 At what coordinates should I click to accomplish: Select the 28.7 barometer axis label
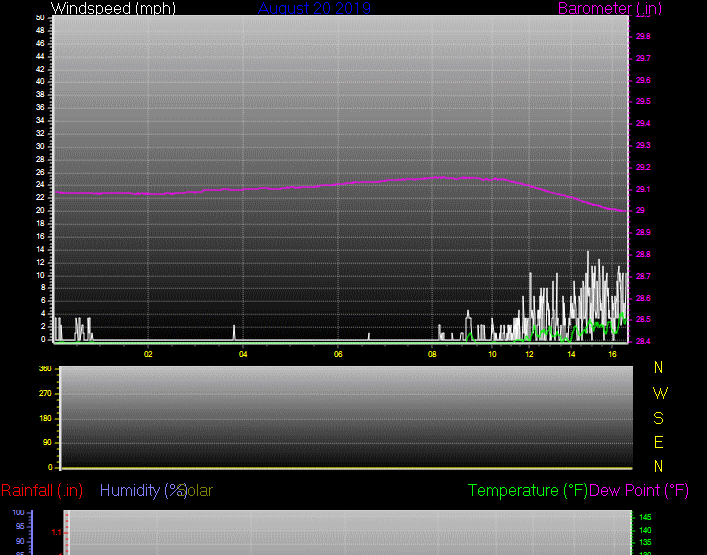tap(643, 276)
